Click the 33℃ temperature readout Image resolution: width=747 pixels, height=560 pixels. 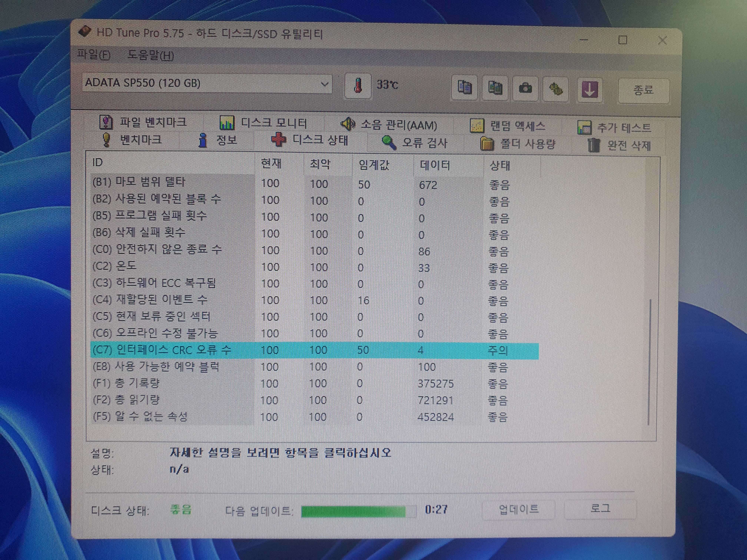[387, 84]
